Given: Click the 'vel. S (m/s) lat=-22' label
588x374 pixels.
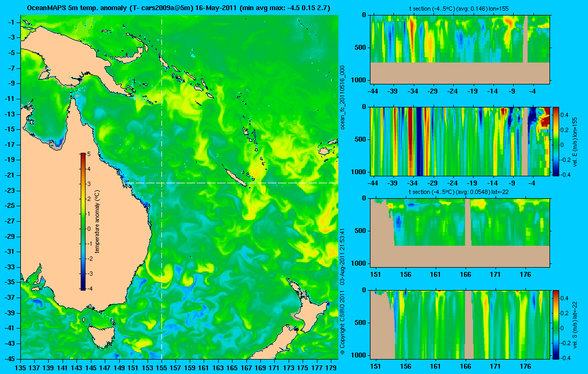Looking at the screenshot, I should tap(576, 324).
